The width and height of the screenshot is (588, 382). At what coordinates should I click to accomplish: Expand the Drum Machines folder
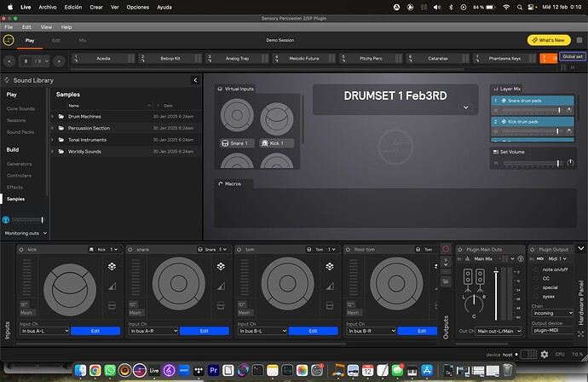click(x=52, y=116)
